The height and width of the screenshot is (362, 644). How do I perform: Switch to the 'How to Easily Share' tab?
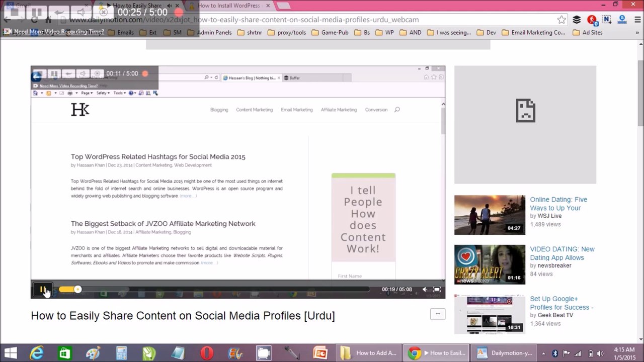pos(137,6)
